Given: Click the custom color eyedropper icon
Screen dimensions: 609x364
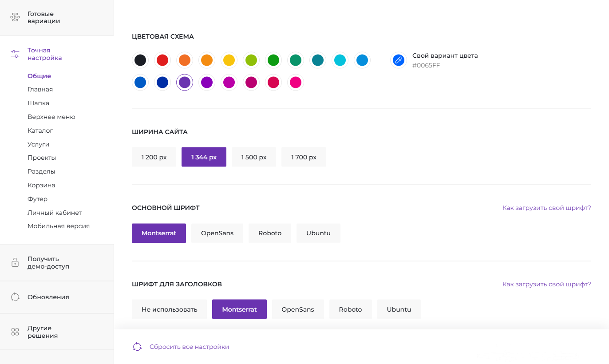Looking at the screenshot, I should (398, 60).
